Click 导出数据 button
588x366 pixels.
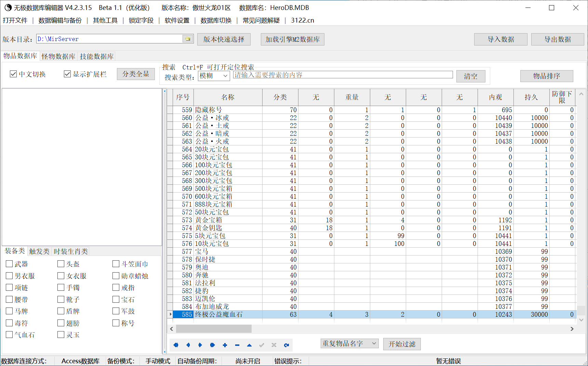point(558,39)
